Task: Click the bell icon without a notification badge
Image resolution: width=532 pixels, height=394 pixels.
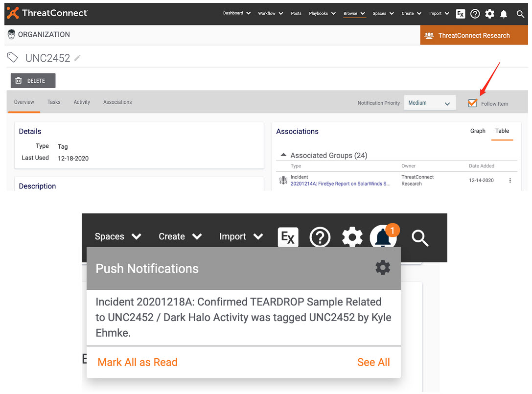Action: click(x=504, y=14)
